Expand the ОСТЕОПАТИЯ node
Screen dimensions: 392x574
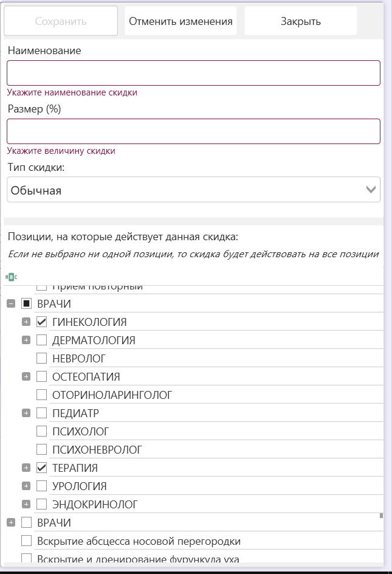coord(26,376)
